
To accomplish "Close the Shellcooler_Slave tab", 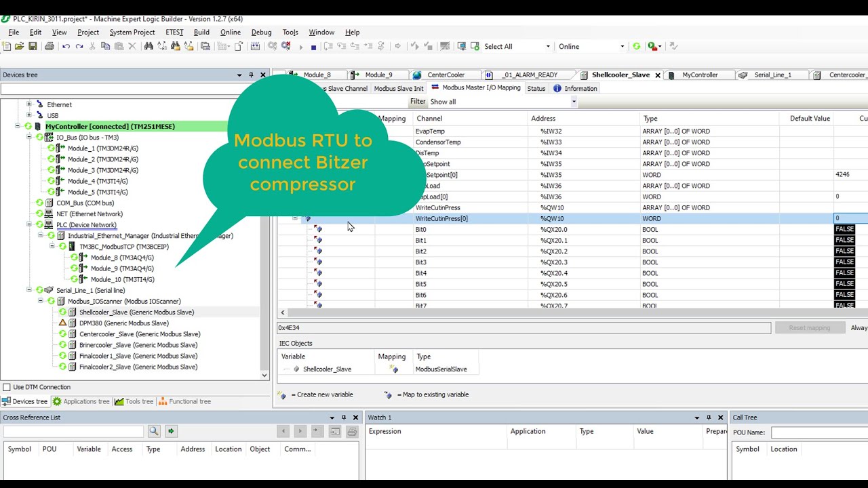I will [657, 75].
